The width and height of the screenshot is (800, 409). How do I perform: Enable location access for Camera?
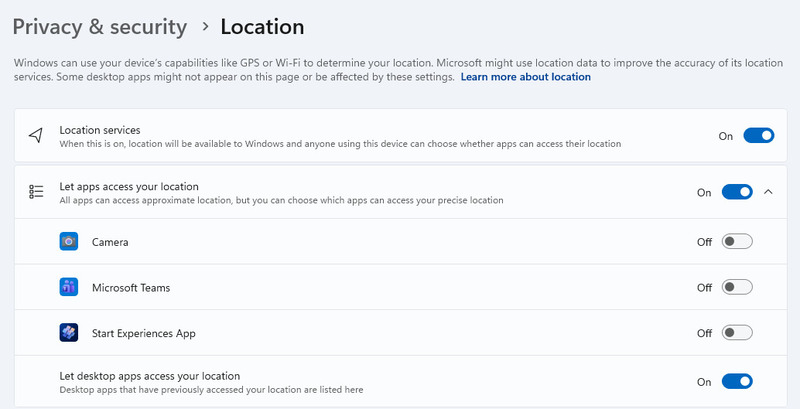[x=737, y=242]
